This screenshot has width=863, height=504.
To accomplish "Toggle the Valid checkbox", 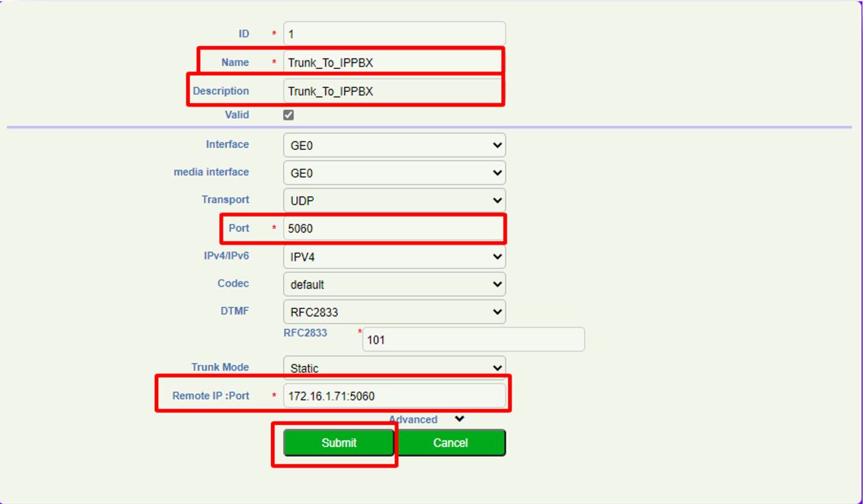I will point(289,115).
